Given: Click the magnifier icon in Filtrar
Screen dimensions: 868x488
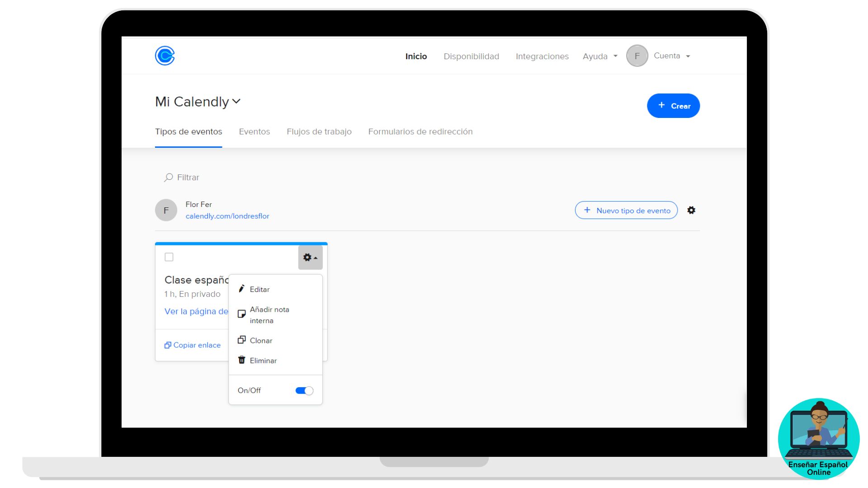Looking at the screenshot, I should point(169,178).
